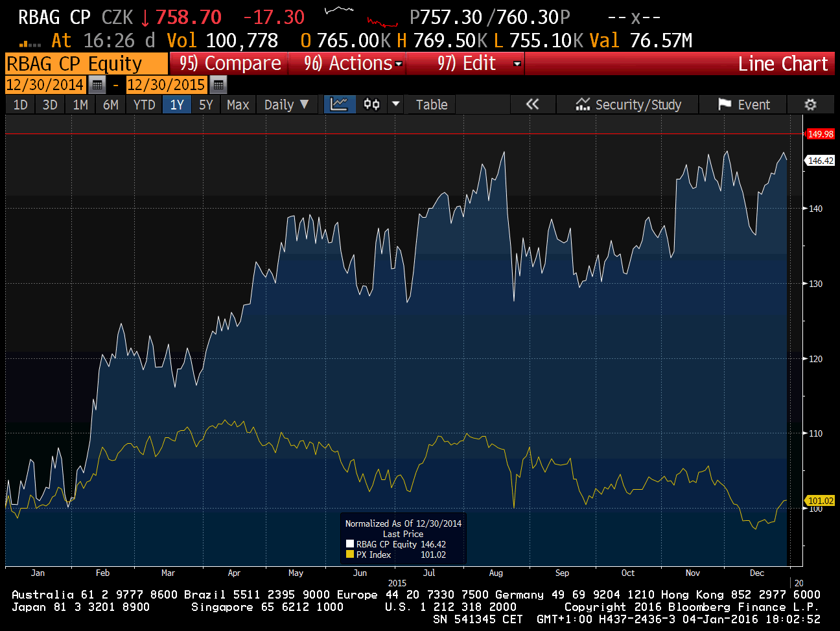Click the Dec month axis label

click(x=757, y=573)
